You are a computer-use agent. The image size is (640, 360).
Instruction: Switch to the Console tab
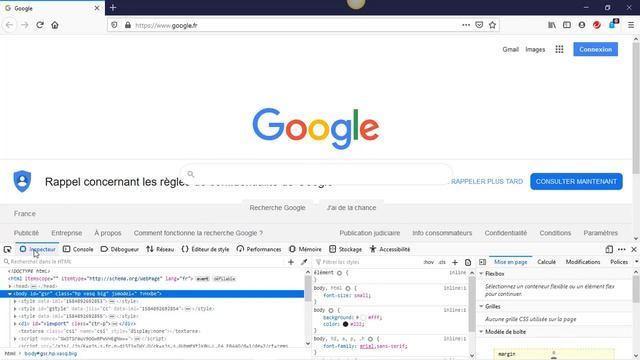coord(78,249)
